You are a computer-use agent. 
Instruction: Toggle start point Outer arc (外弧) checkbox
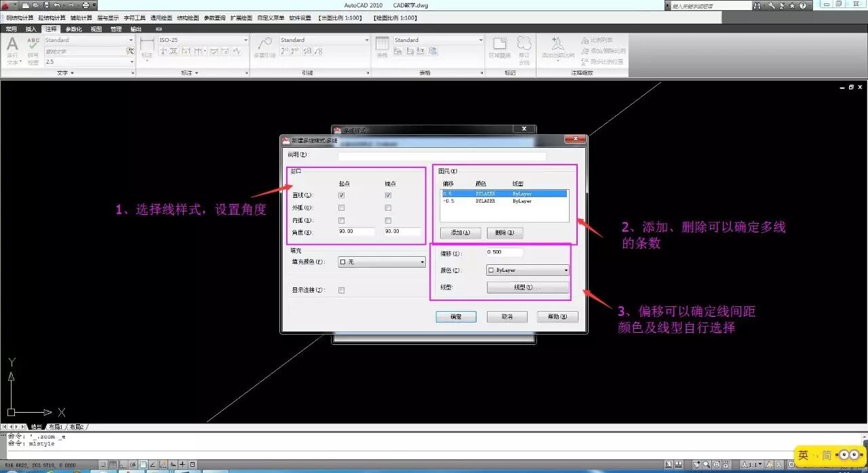(x=341, y=207)
